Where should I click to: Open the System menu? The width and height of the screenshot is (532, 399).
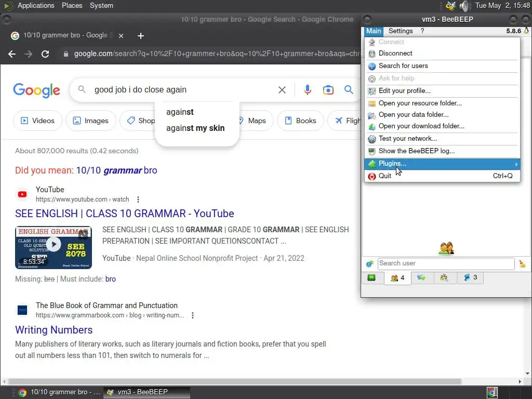click(101, 5)
